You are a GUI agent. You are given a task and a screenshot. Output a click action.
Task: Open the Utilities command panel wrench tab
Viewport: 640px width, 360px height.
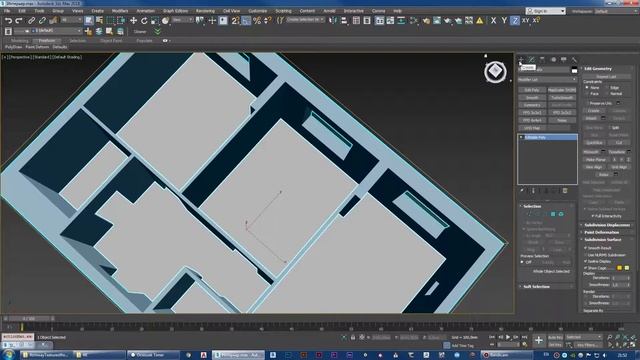(574, 60)
